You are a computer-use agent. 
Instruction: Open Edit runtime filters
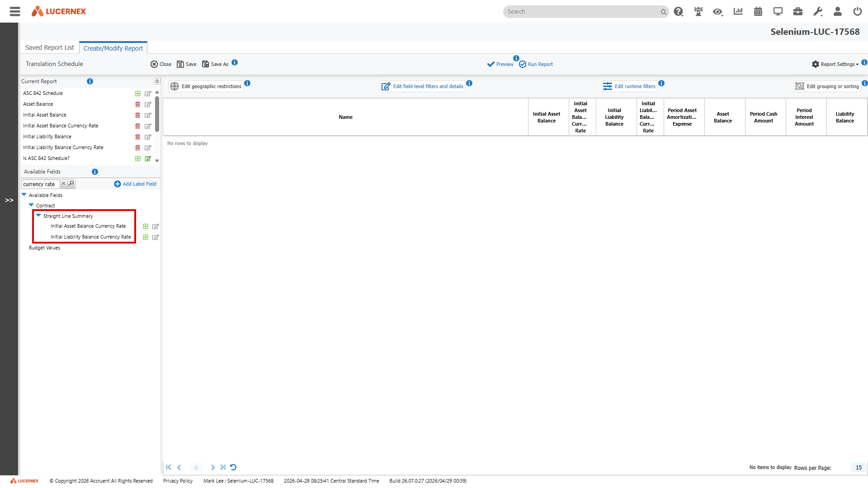point(629,86)
